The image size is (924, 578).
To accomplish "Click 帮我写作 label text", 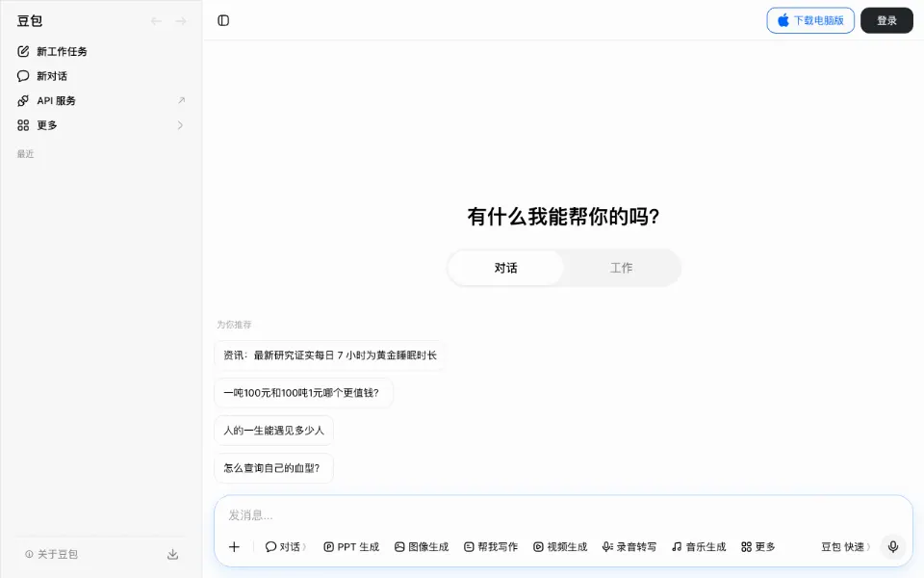I will (498, 547).
